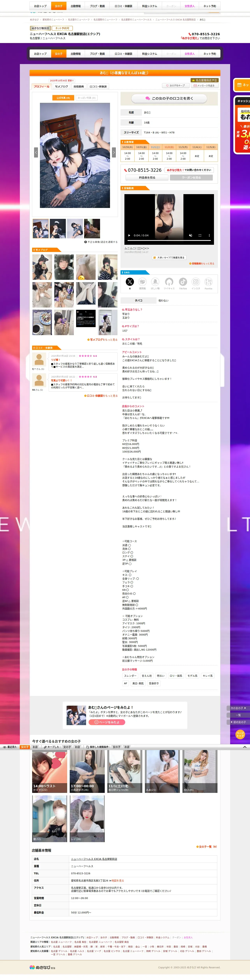Image resolution: width=250 pixels, height=980 pixels.
Task: Open 名古屋風俗店 7位 ranking badge
Action: pos(204,80)
